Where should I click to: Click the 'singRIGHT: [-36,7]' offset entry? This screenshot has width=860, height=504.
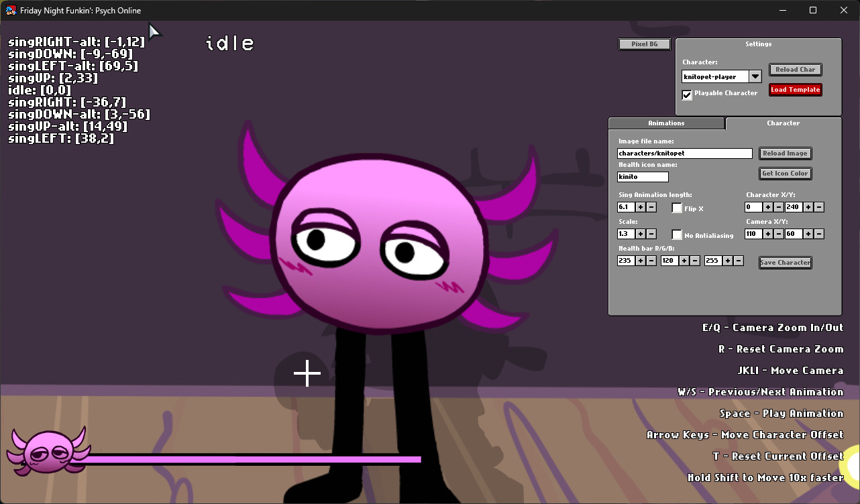point(67,103)
